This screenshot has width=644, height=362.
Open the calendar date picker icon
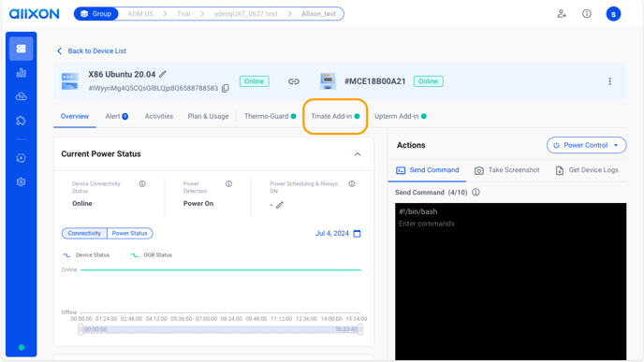pyautogui.click(x=357, y=234)
